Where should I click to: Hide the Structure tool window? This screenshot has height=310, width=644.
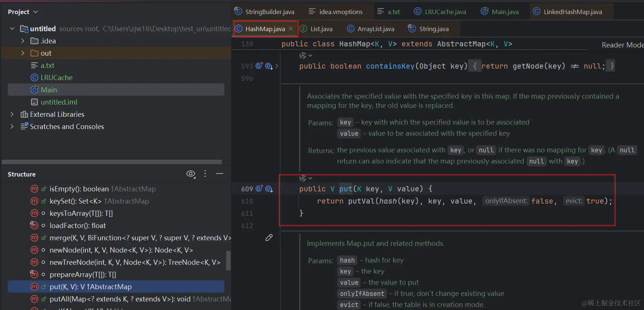click(x=220, y=174)
